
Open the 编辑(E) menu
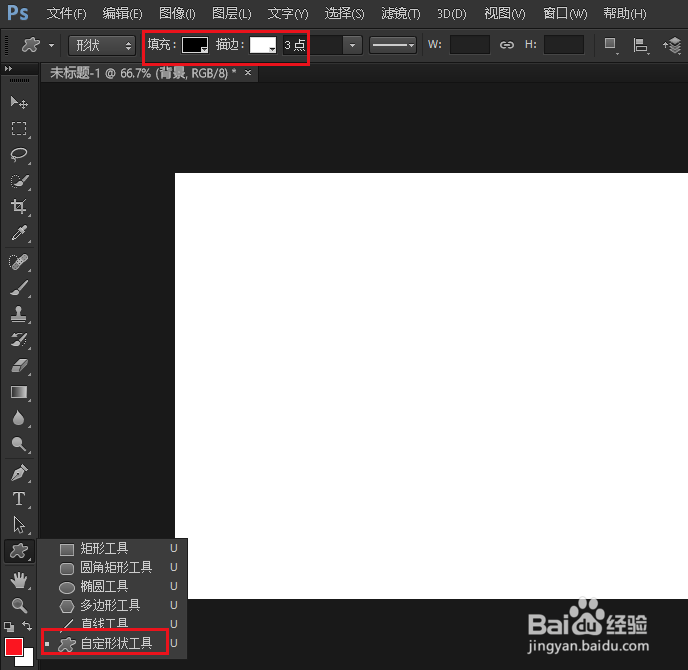122,14
